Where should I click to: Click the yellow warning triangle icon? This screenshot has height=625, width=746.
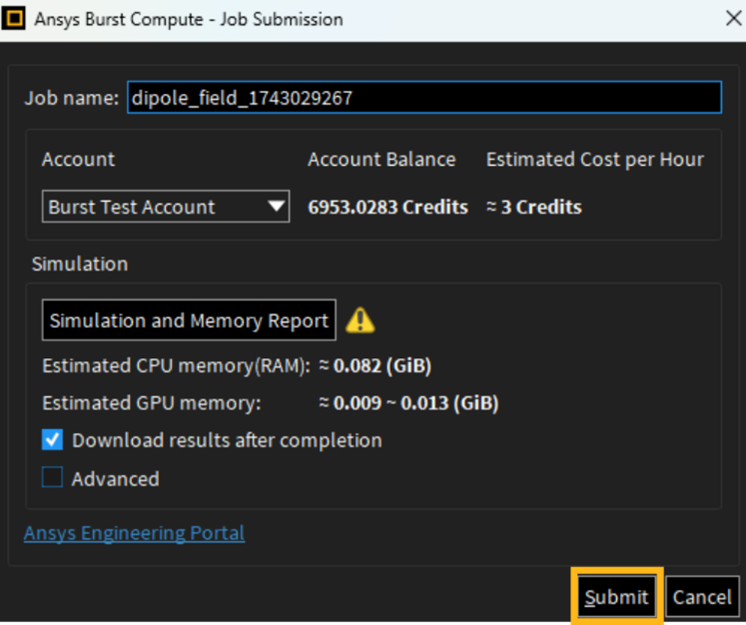360,320
